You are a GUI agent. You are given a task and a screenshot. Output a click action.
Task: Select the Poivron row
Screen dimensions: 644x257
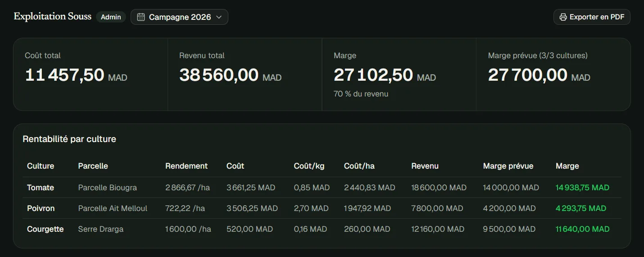[322, 208]
